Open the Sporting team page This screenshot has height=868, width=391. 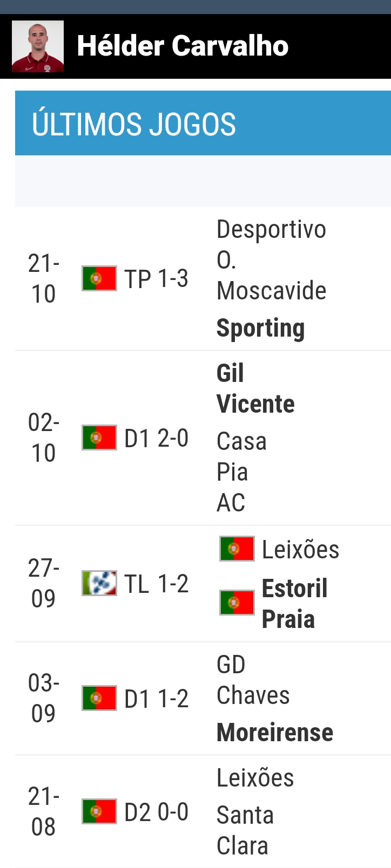coord(260,328)
